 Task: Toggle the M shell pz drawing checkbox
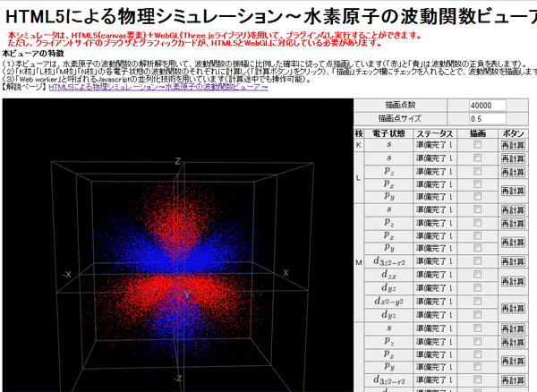point(477,223)
